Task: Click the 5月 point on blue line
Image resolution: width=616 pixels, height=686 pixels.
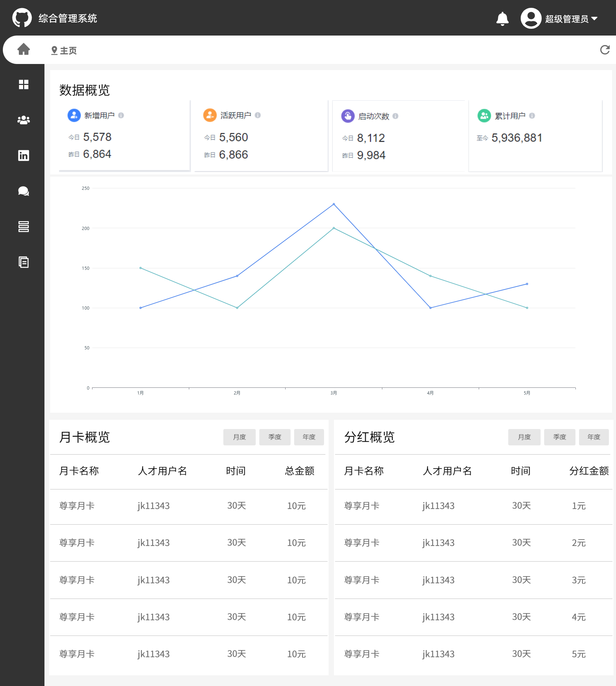Action: (527, 284)
